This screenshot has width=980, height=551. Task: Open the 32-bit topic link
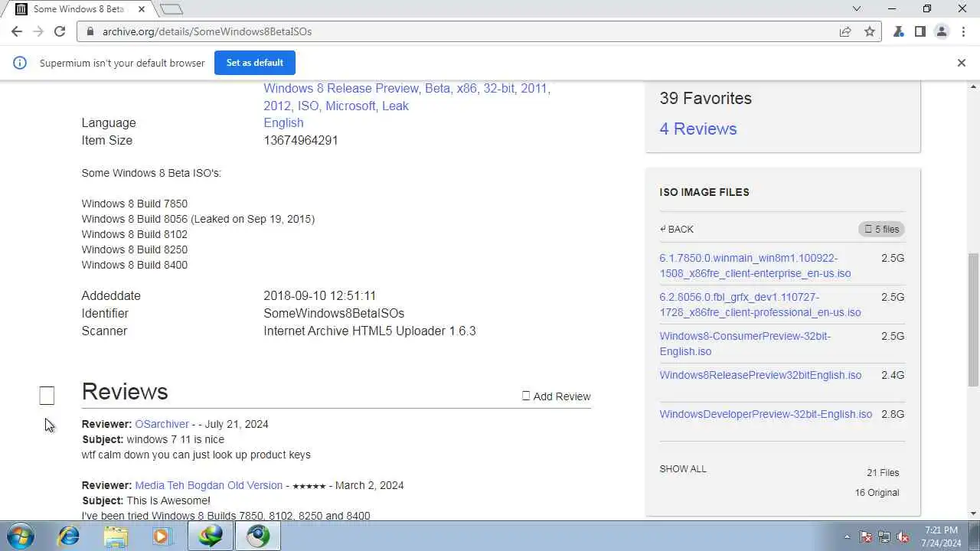coord(498,88)
